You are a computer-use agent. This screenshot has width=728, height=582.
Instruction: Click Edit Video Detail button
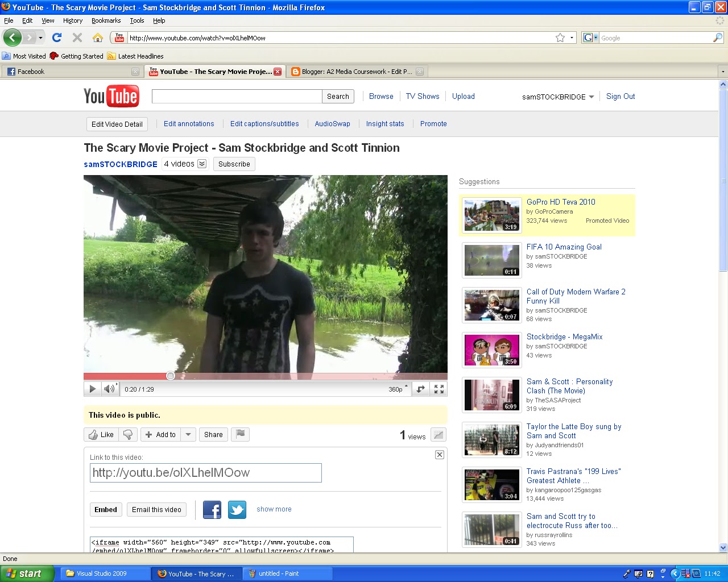[117, 124]
